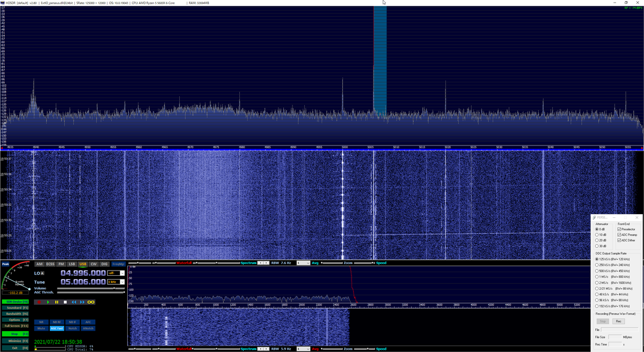
Task: Select the 0 dB attenuator option
Action: coord(601,229)
